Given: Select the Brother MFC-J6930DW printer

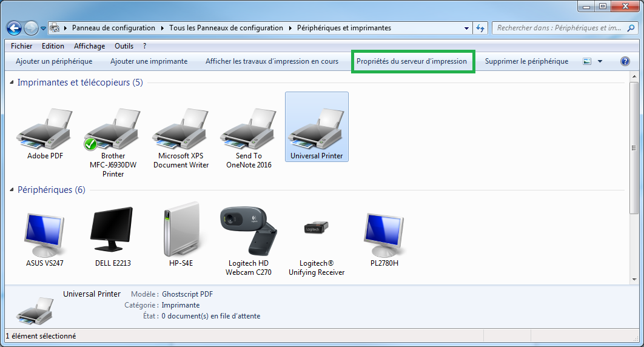Looking at the screenshot, I should pyautogui.click(x=113, y=129).
